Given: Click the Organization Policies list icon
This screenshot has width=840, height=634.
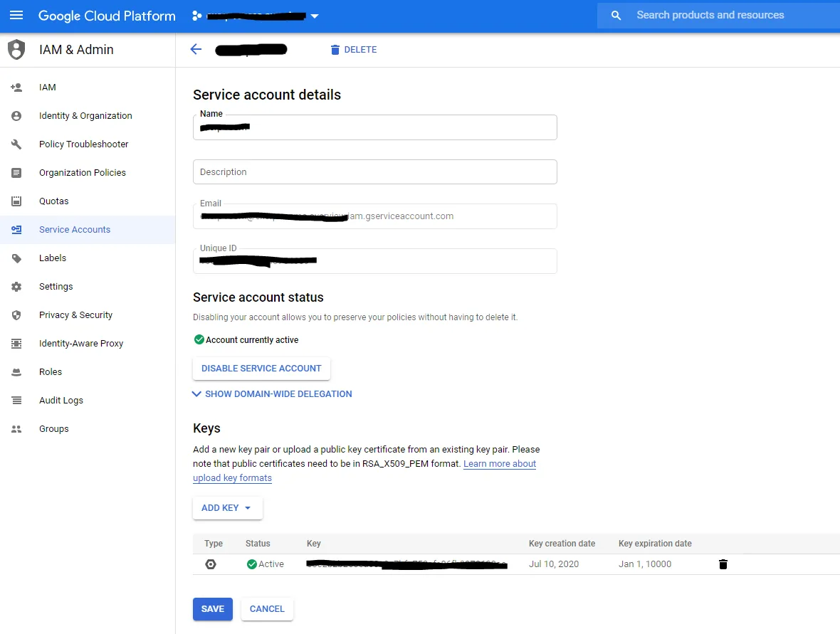Looking at the screenshot, I should (16, 172).
